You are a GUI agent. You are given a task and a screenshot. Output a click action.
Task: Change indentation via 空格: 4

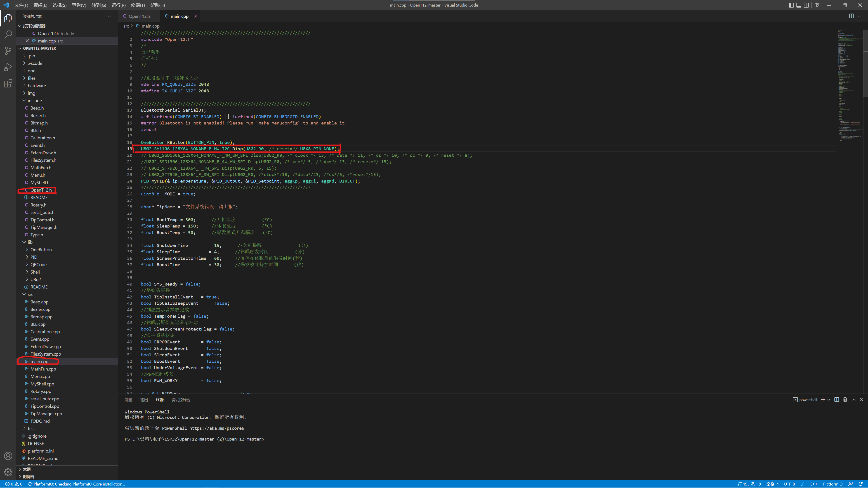click(x=772, y=484)
